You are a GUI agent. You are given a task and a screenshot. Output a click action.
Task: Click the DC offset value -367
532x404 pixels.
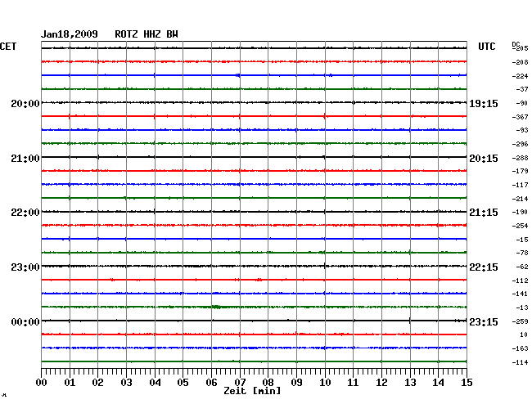point(520,117)
